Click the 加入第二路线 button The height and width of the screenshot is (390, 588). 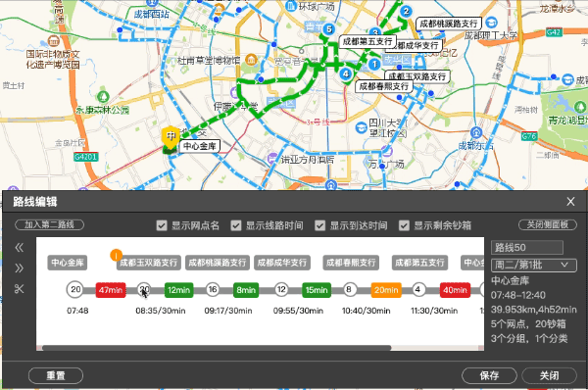coord(49,224)
